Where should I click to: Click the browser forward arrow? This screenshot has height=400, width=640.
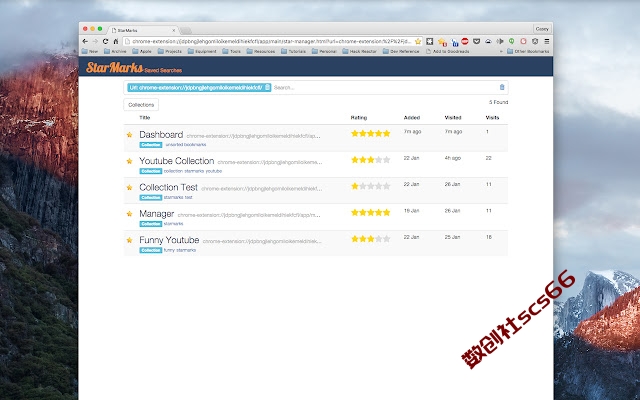point(95,41)
